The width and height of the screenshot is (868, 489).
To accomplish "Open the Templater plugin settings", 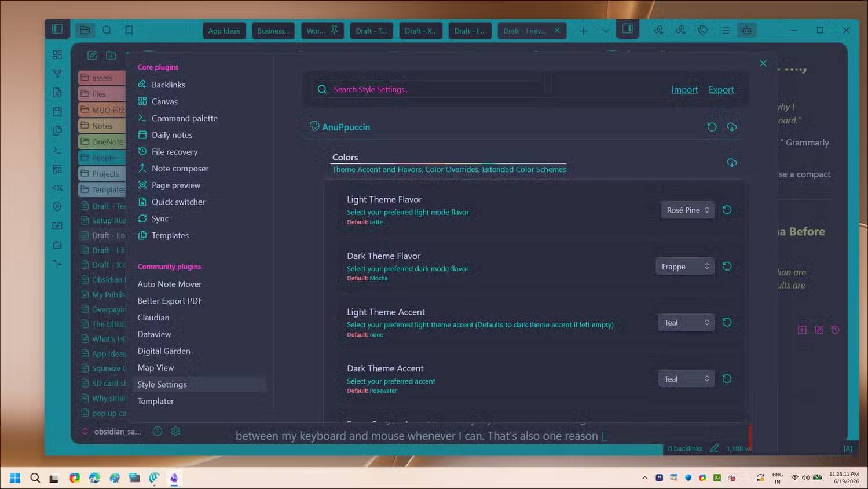I will point(155,401).
